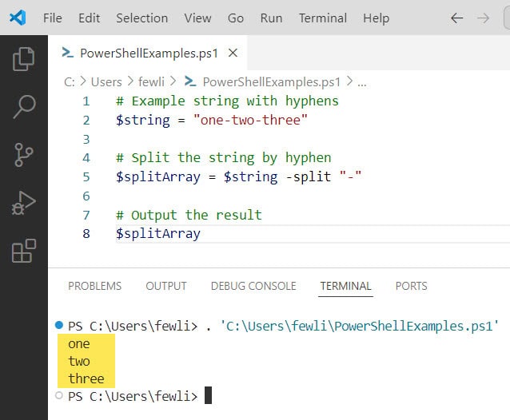The width and height of the screenshot is (510, 420).
Task: Click the 'three' output line in terminal
Action: click(x=86, y=378)
